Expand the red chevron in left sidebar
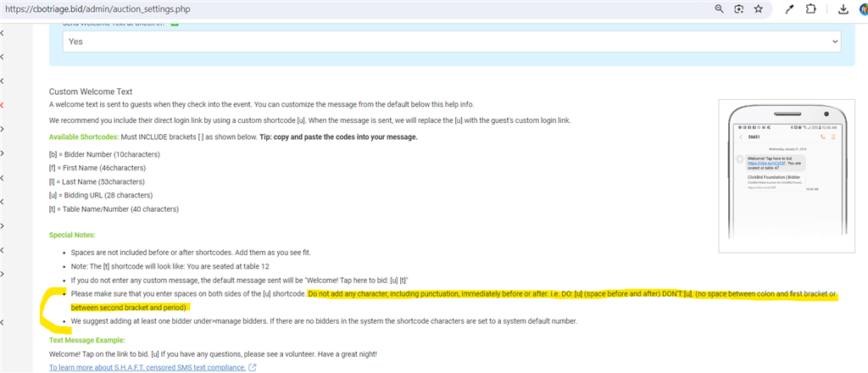The width and height of the screenshot is (868, 373). click(x=3, y=105)
